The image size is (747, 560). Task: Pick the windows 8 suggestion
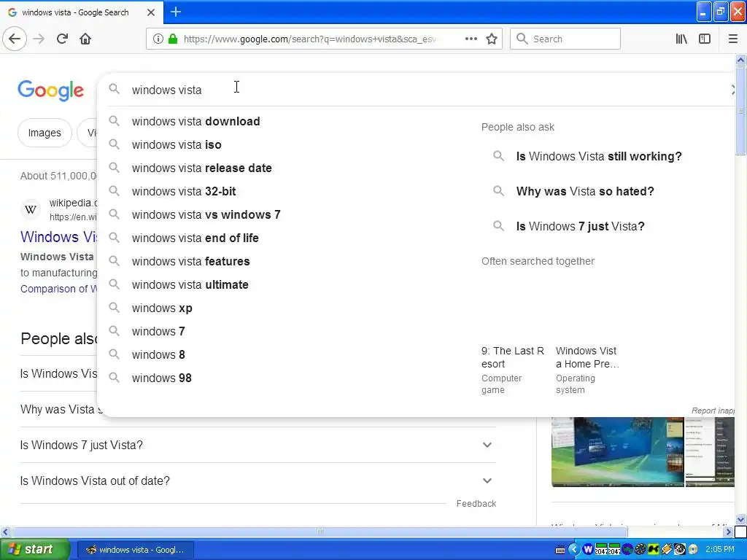(x=158, y=355)
